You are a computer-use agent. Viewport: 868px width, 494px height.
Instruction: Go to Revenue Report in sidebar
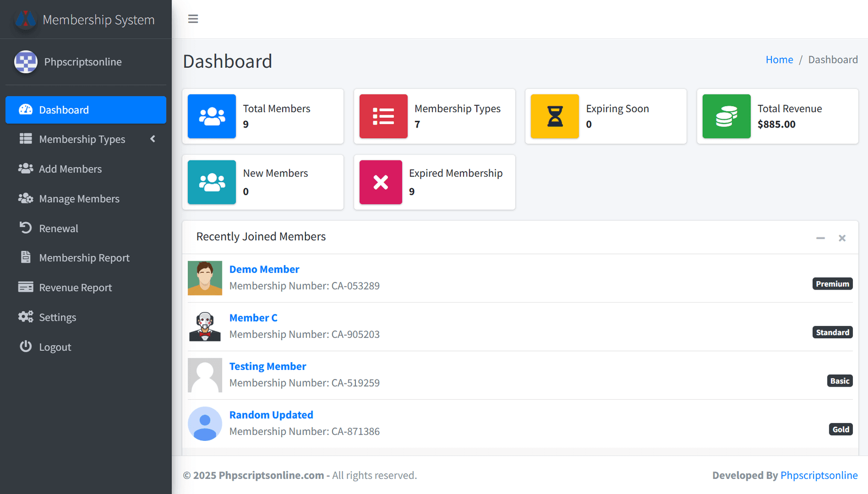click(75, 288)
